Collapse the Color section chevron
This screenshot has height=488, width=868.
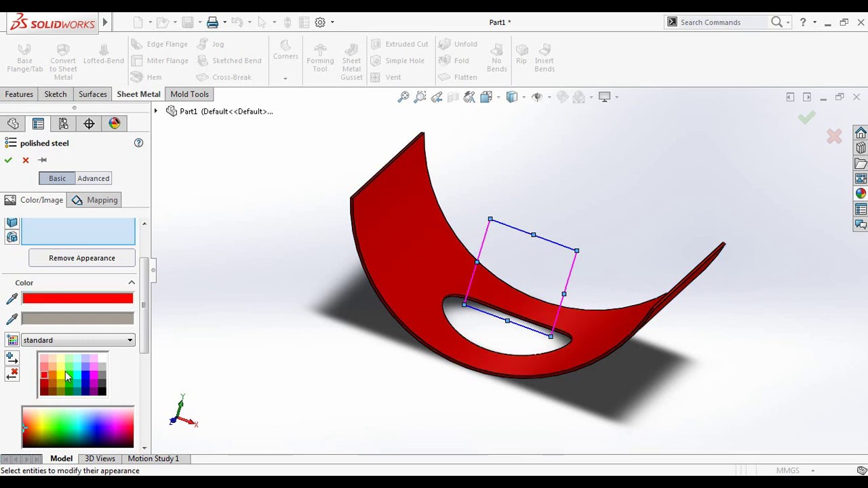[x=132, y=283]
